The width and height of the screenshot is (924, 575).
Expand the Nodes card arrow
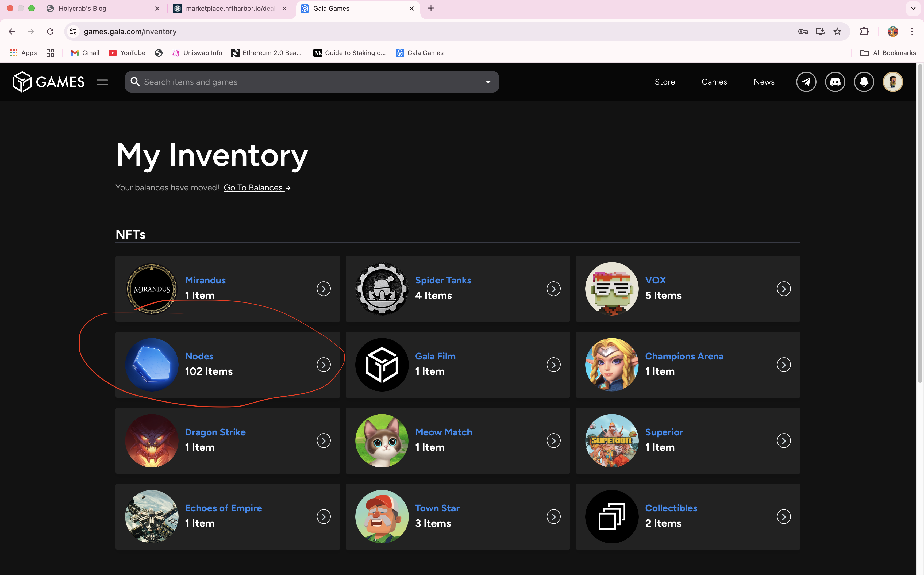tap(324, 365)
